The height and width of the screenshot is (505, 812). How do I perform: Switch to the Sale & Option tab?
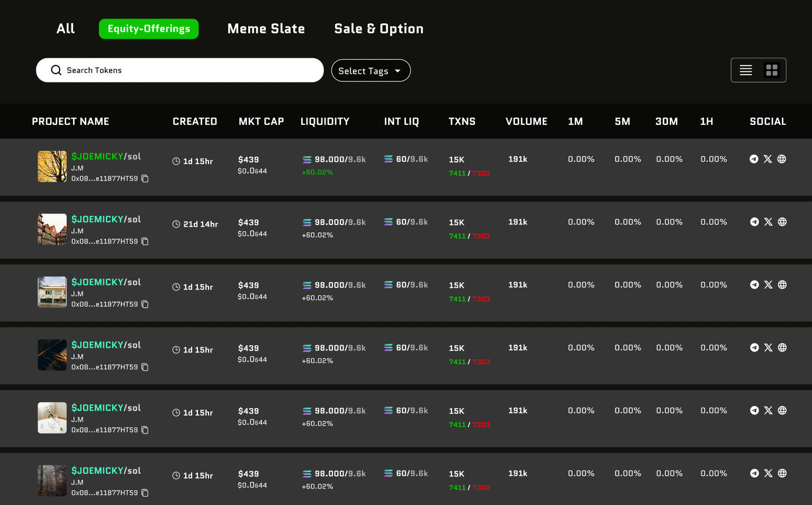378,29
